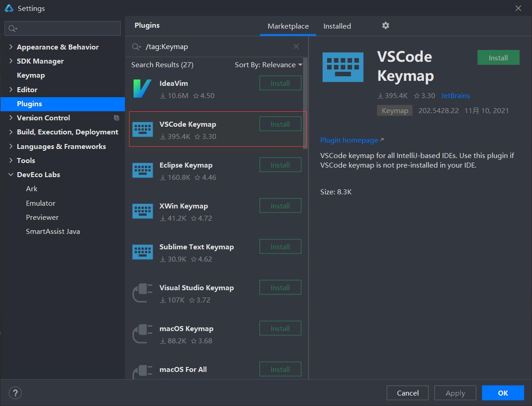The width and height of the screenshot is (532, 406).
Task: Click the Visual Studio Keymap plug icon
Action: pos(142,293)
